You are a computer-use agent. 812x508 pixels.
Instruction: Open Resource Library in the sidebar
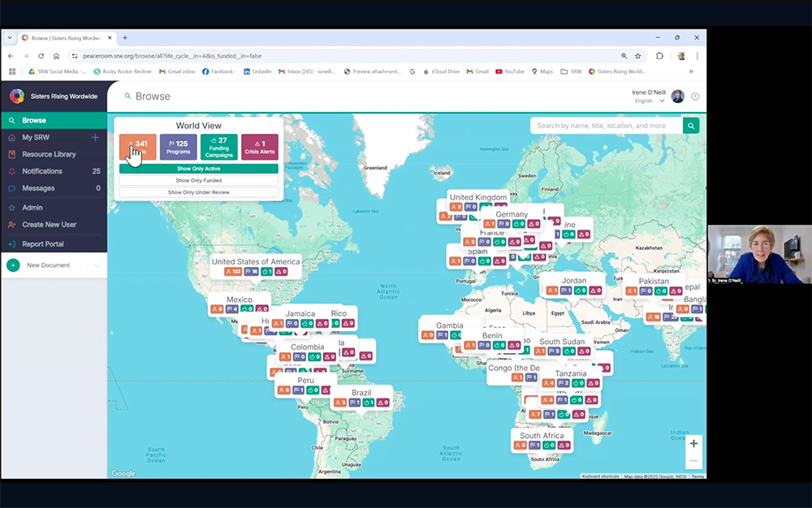49,154
